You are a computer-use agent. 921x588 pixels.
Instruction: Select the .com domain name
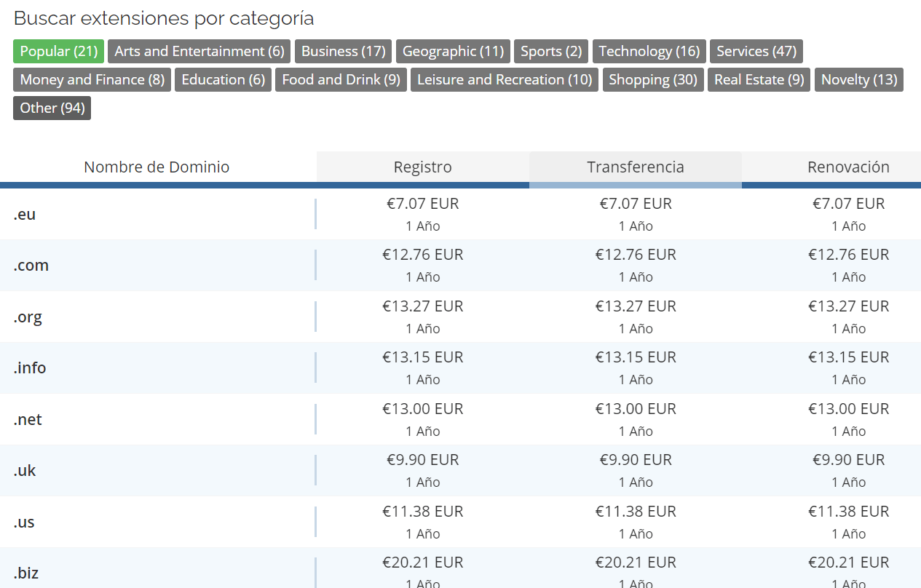[31, 266]
